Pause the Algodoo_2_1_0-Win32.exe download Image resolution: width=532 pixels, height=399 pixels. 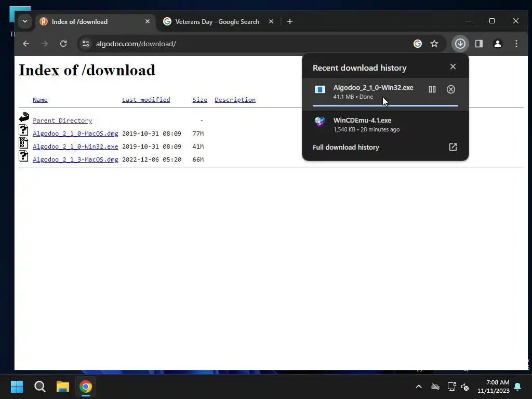tap(432, 89)
